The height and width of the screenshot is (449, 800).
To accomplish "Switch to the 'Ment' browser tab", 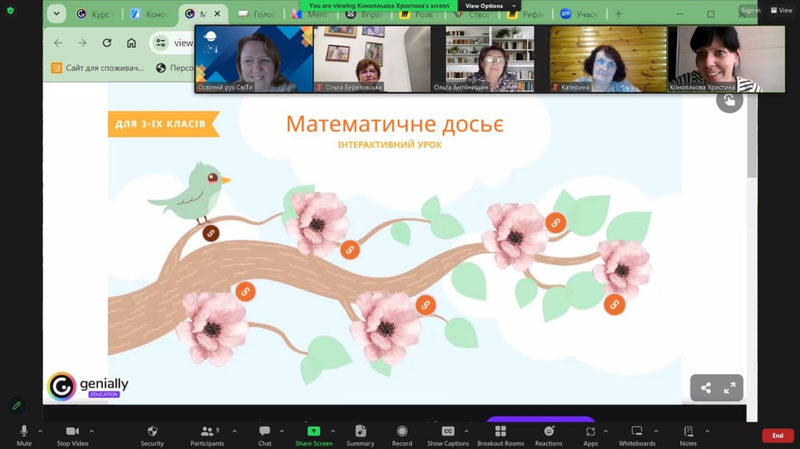I will 311,14.
